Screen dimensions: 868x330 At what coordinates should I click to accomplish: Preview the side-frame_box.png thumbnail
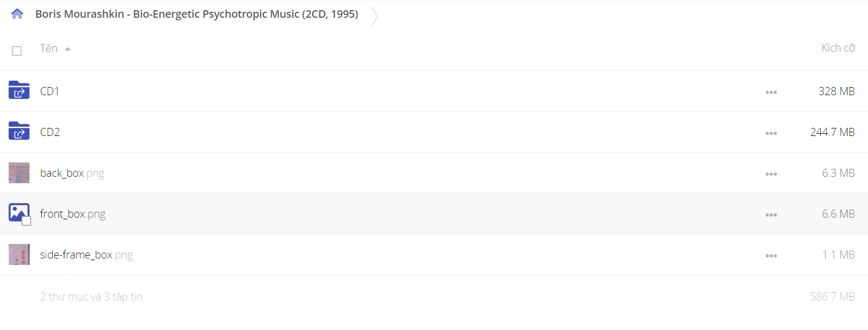(x=19, y=254)
